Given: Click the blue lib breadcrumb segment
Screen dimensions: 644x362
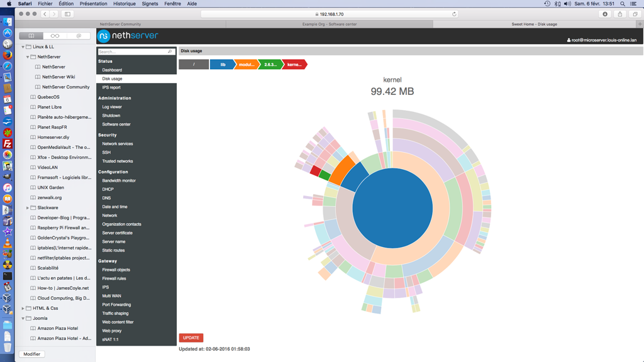Looking at the screenshot, I should coord(222,65).
